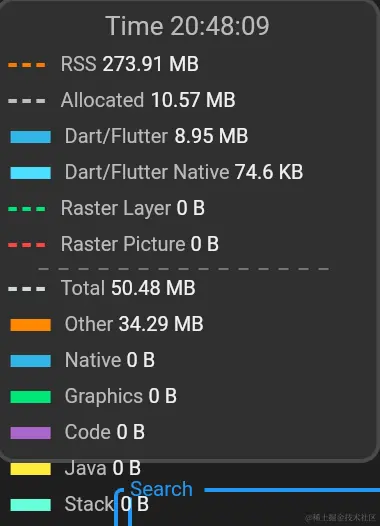Select the yellow Java memory swatch
Viewport: 380px width, 526px height.
pyautogui.click(x=31, y=469)
